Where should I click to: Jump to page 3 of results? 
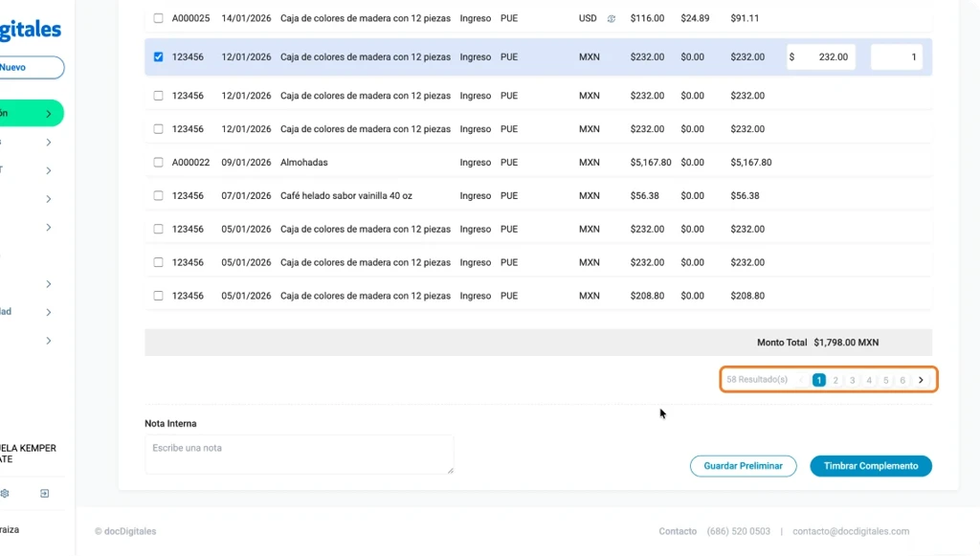(852, 380)
